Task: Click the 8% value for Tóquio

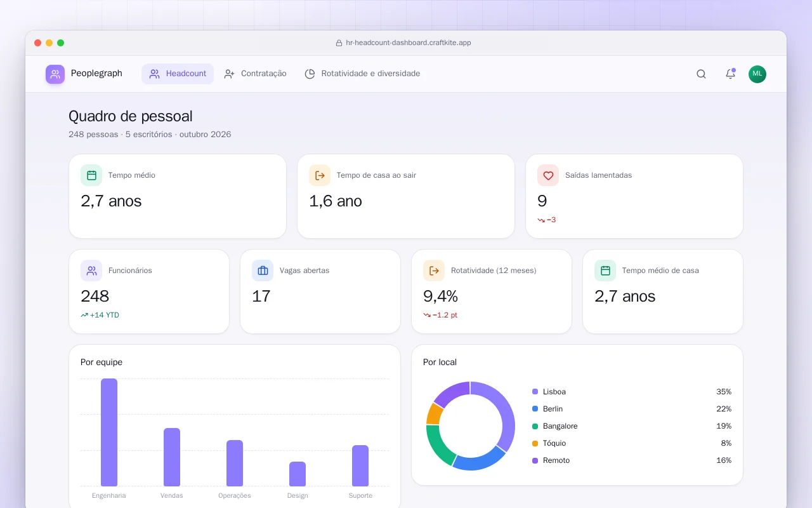Action: click(726, 443)
